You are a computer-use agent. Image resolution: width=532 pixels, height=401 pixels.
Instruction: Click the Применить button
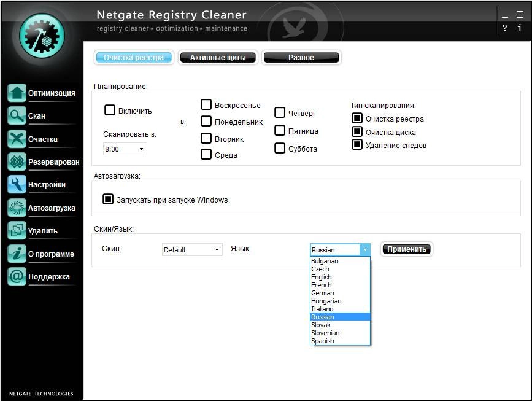(406, 249)
